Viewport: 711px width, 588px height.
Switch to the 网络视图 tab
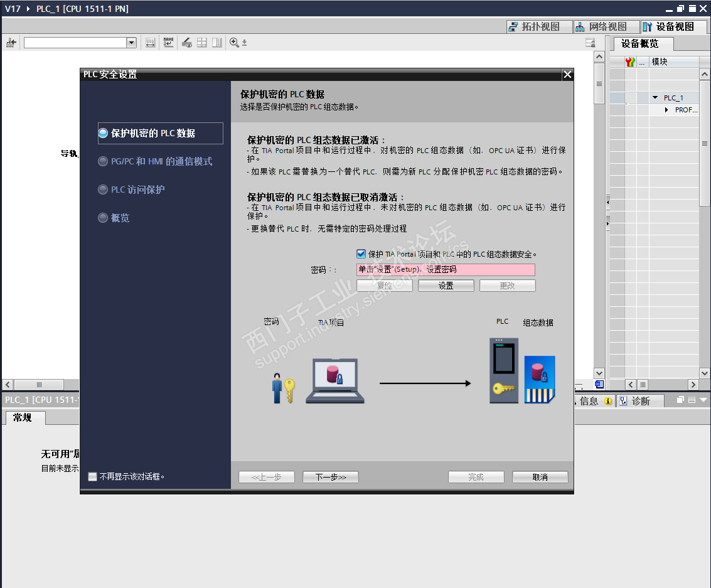607,27
